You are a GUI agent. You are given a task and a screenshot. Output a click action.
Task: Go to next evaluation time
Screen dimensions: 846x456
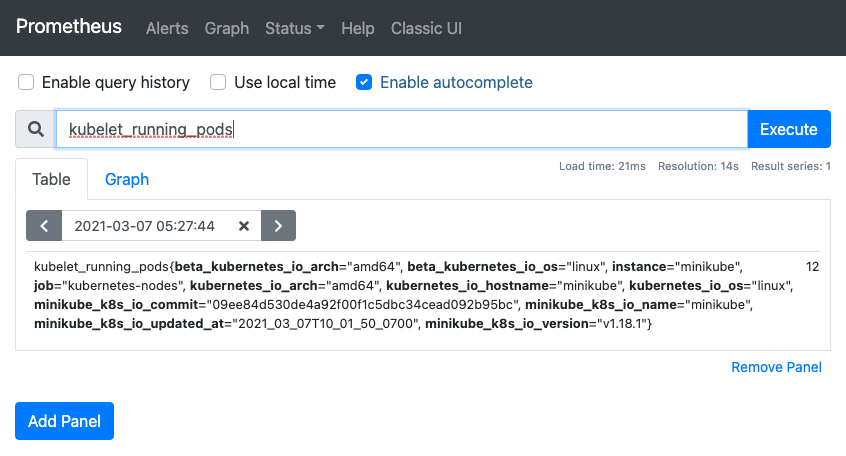click(x=278, y=226)
